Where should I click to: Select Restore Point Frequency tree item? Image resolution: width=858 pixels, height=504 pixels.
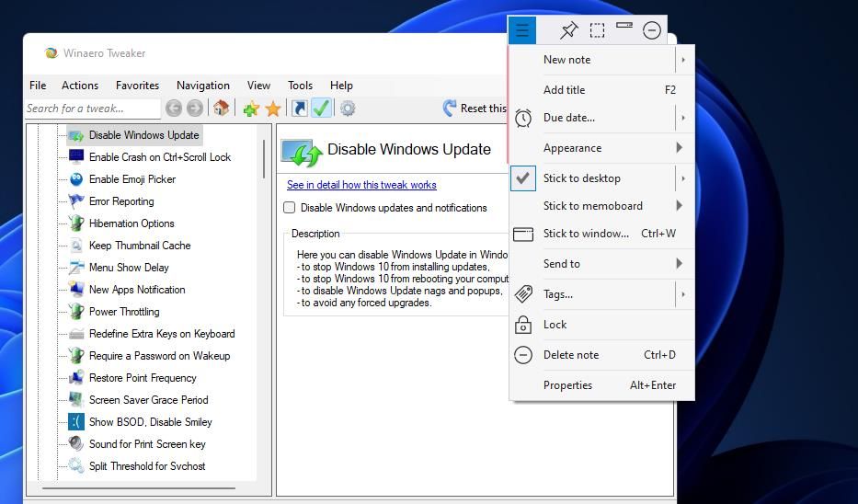[x=143, y=378]
